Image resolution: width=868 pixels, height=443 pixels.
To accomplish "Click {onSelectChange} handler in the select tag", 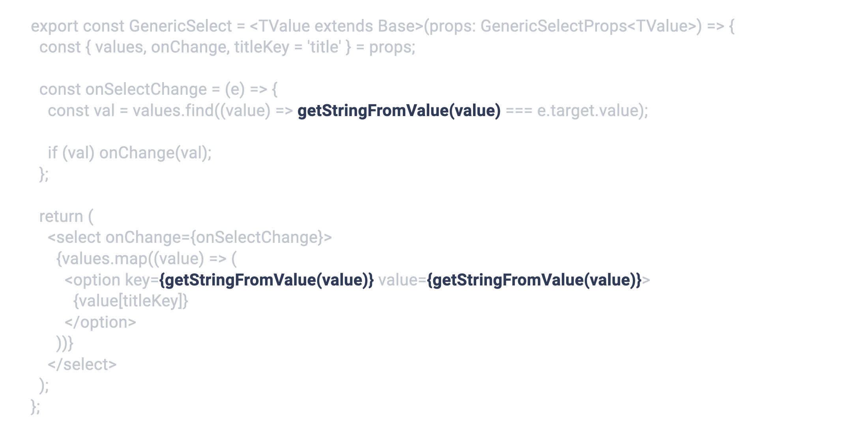I will pos(256,238).
